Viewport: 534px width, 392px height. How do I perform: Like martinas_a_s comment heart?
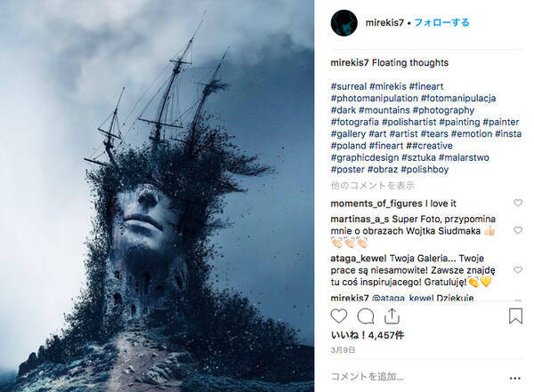518,230
